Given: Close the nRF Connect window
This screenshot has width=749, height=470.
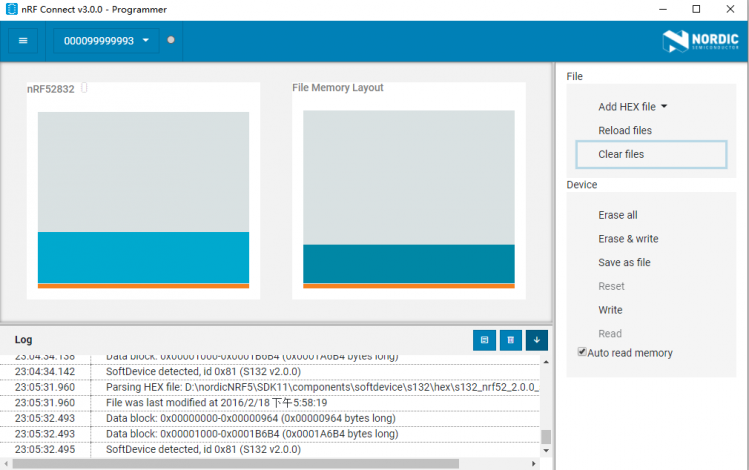Looking at the screenshot, I should [730, 9].
